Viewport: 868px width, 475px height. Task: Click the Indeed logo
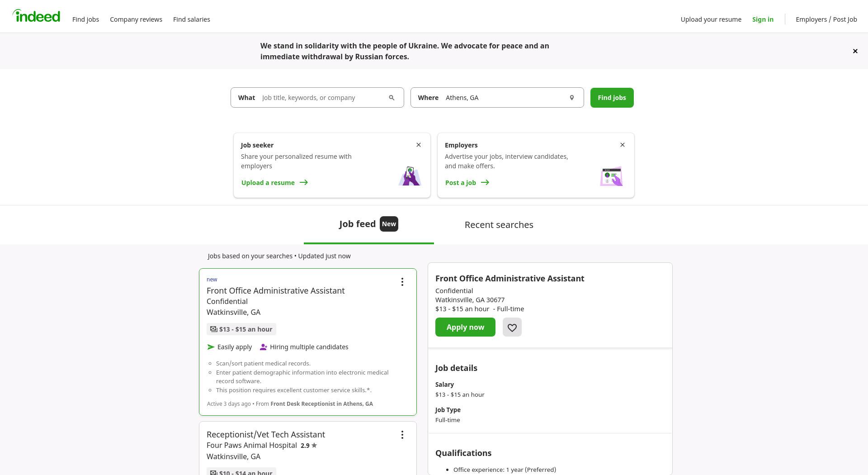click(x=36, y=16)
